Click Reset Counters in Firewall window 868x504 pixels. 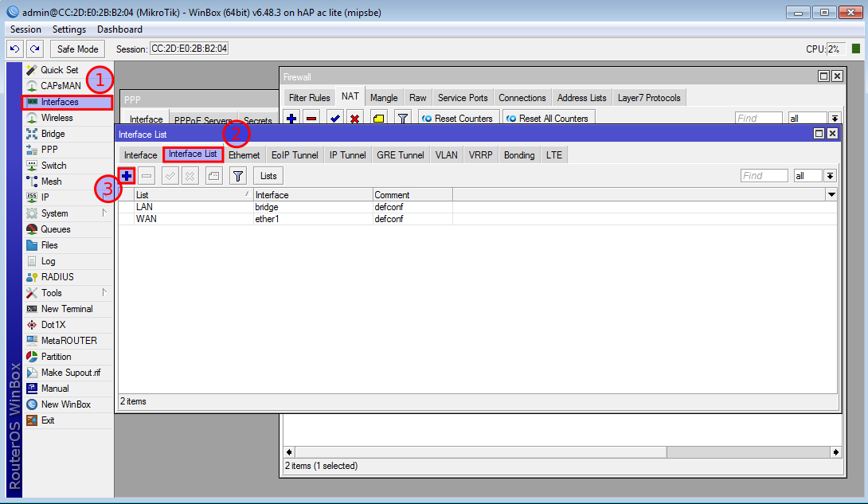(x=459, y=119)
